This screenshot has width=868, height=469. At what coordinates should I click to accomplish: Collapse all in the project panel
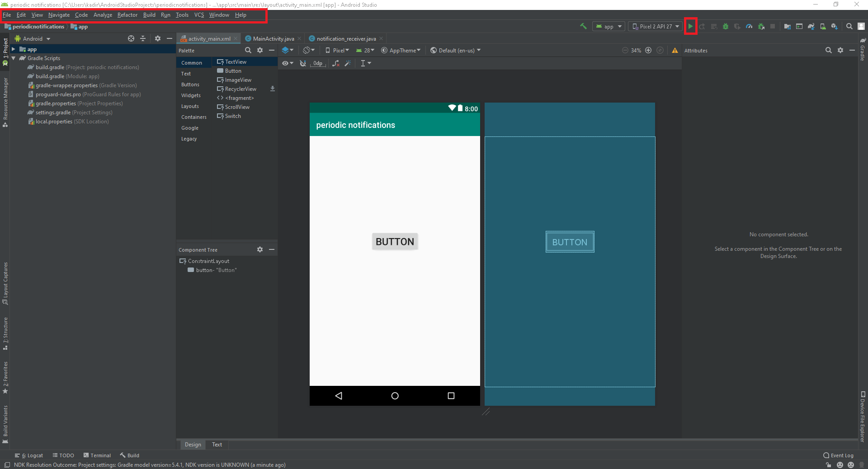point(143,38)
